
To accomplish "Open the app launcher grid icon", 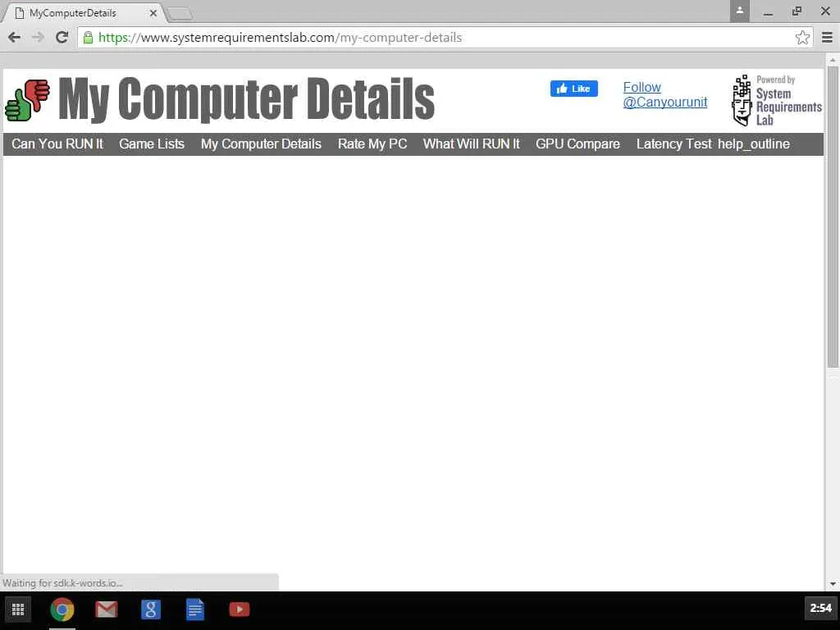I will point(18,609).
